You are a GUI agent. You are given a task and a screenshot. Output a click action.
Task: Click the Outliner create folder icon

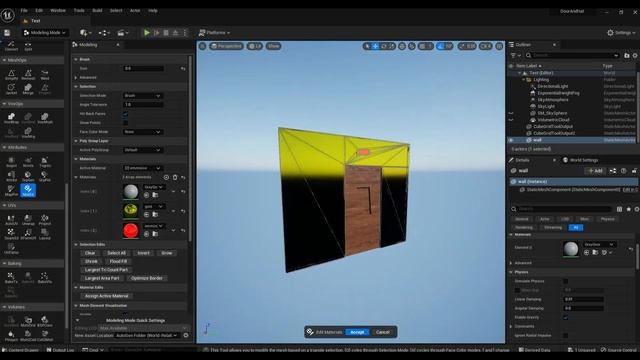pyautogui.click(x=627, y=55)
